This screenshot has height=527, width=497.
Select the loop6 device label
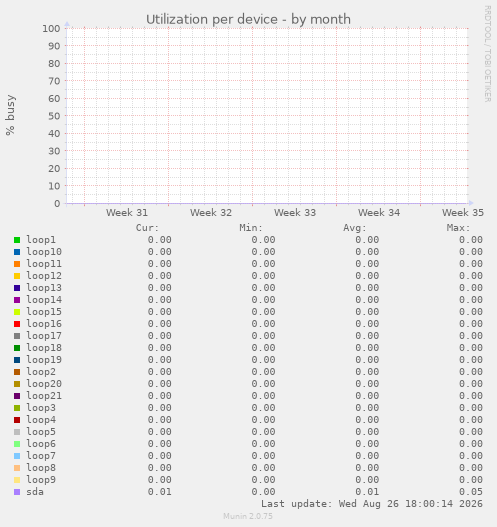point(41,444)
